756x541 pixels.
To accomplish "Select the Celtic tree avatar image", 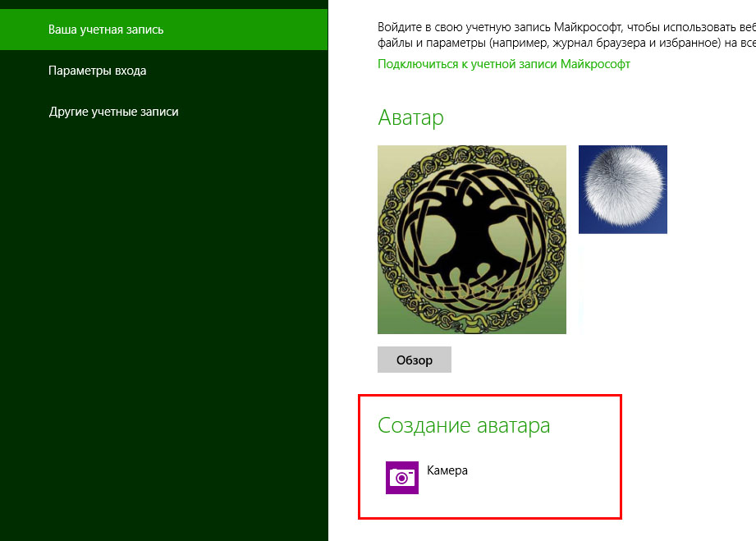I will point(471,240).
